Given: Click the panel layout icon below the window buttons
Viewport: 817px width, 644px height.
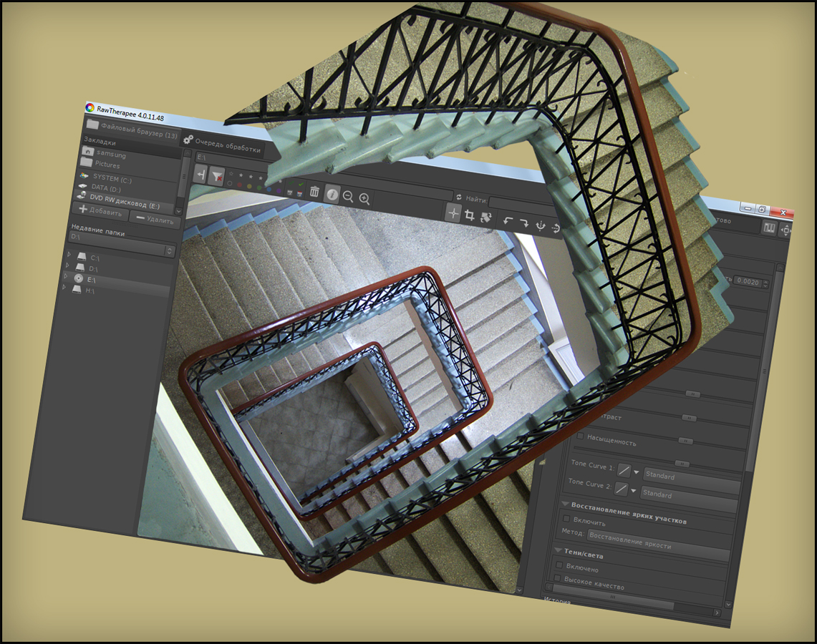Looking at the screenshot, I should point(770,228).
